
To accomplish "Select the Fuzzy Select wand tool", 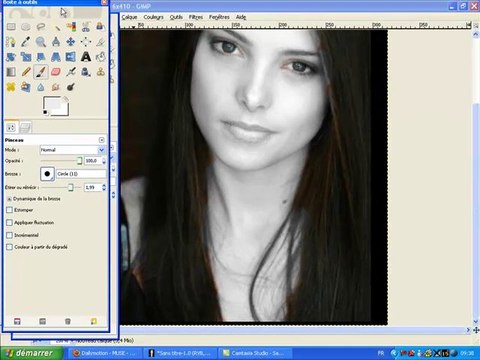I will [56, 27].
